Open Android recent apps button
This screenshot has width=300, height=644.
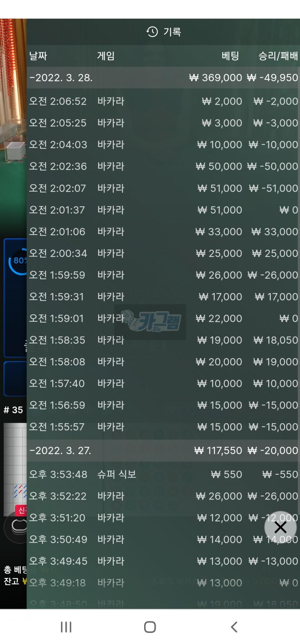point(66,627)
